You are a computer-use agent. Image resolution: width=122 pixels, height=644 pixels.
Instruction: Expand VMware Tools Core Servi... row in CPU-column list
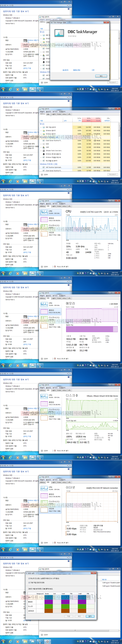tap(41, 151)
